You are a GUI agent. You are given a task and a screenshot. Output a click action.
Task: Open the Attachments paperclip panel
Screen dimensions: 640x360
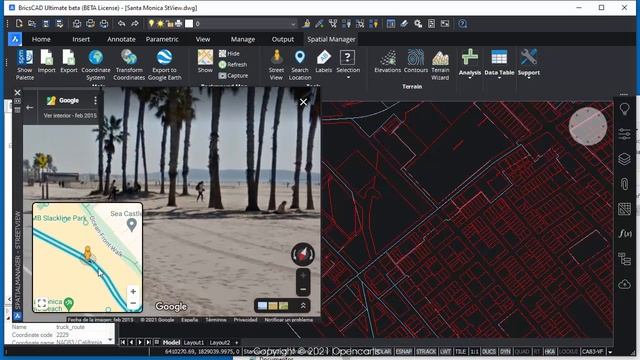coord(624,184)
